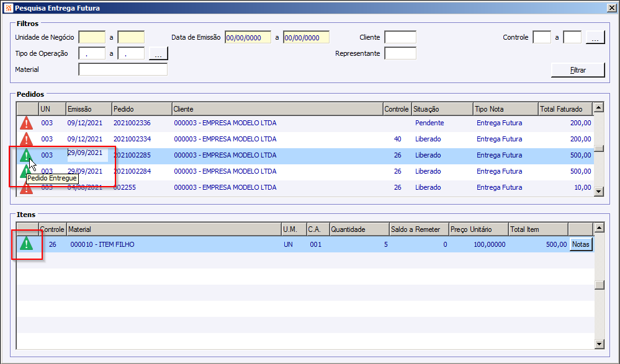
Task: Click U.M. column header
Action: tap(294, 229)
